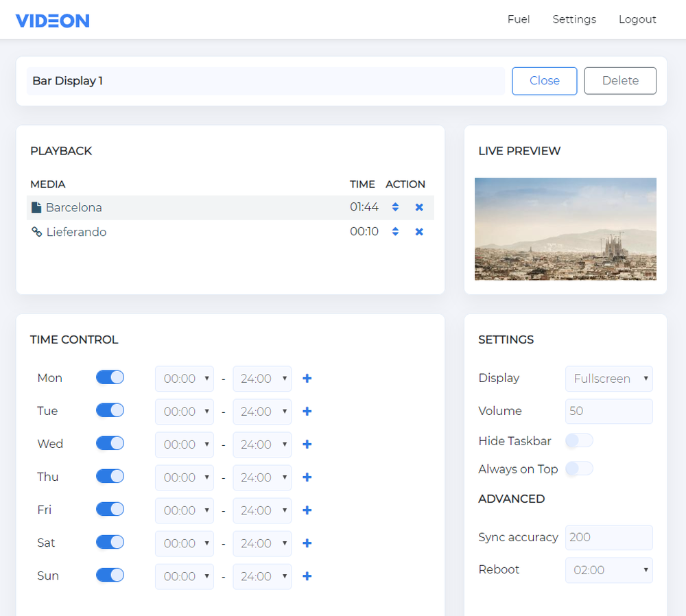Disable the Sat schedule toggle
Viewport: 686px width, 616px height.
110,542
